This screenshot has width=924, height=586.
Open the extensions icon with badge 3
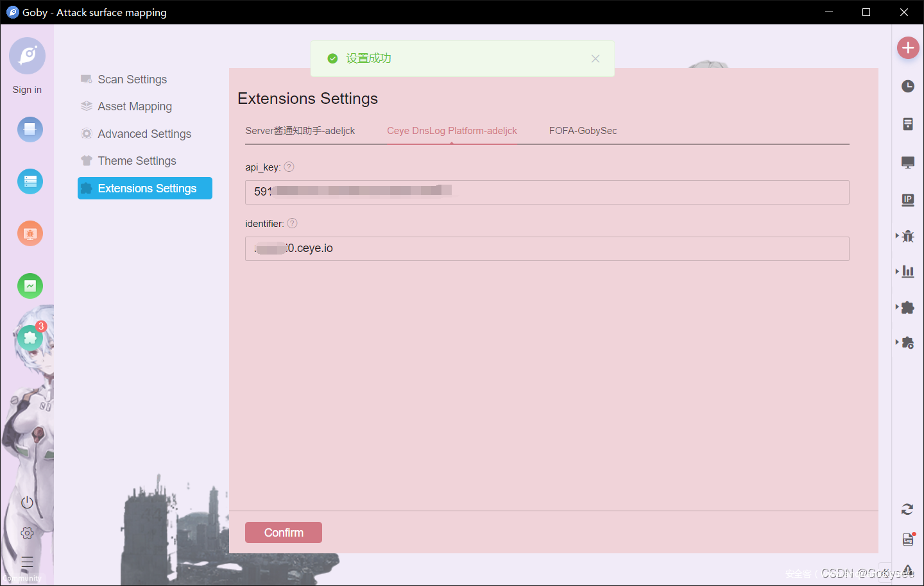(30, 337)
